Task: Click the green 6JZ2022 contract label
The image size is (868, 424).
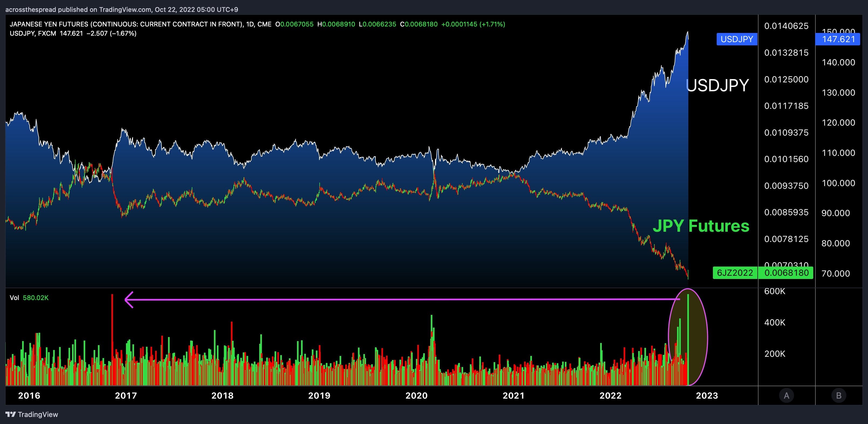Action: click(x=735, y=272)
